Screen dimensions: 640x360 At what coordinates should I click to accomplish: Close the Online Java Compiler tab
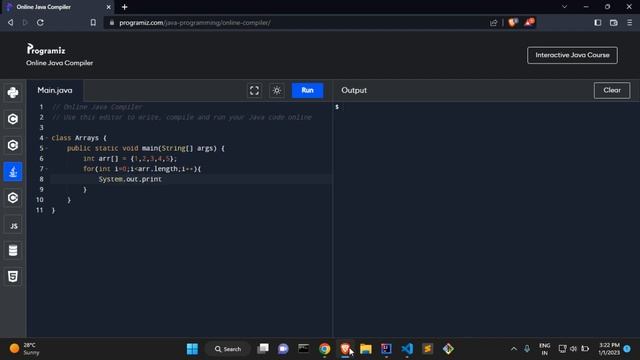pyautogui.click(x=109, y=7)
